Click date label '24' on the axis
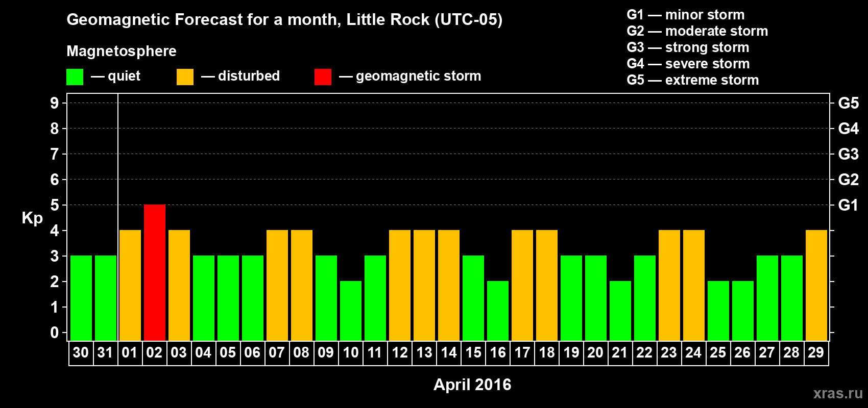Screen dimensions: 868x408 point(693,352)
